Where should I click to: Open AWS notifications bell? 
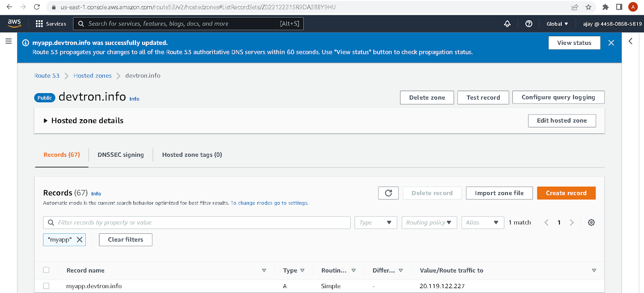(508, 24)
